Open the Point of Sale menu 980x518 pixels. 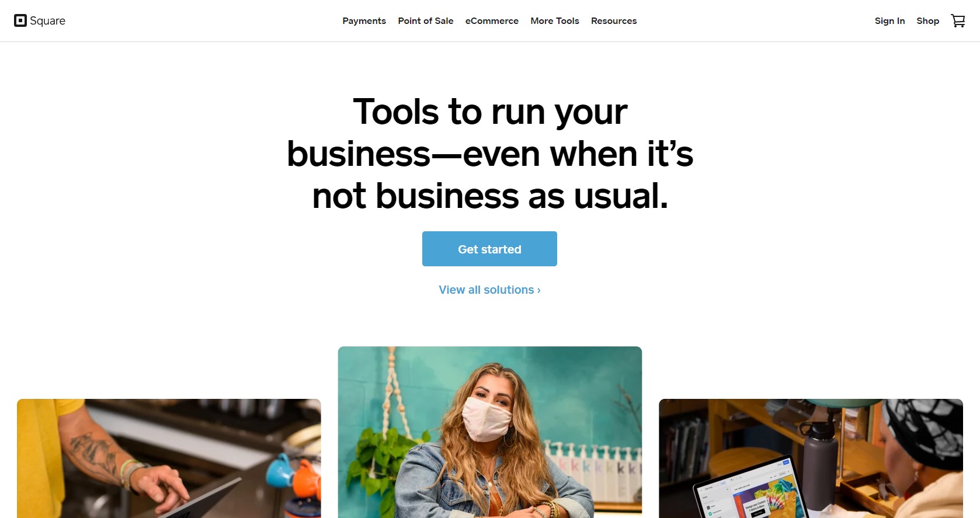[x=426, y=21]
